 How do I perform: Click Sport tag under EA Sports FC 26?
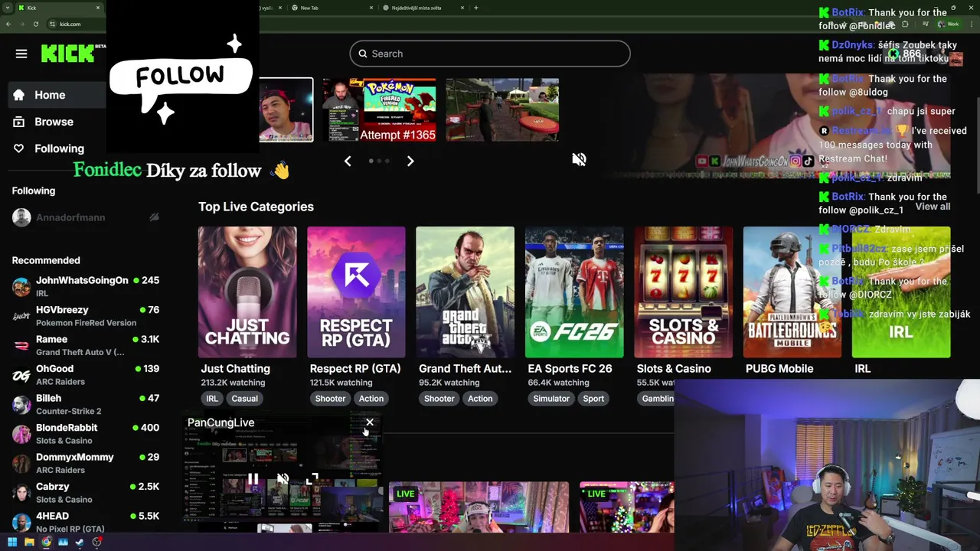tap(593, 399)
